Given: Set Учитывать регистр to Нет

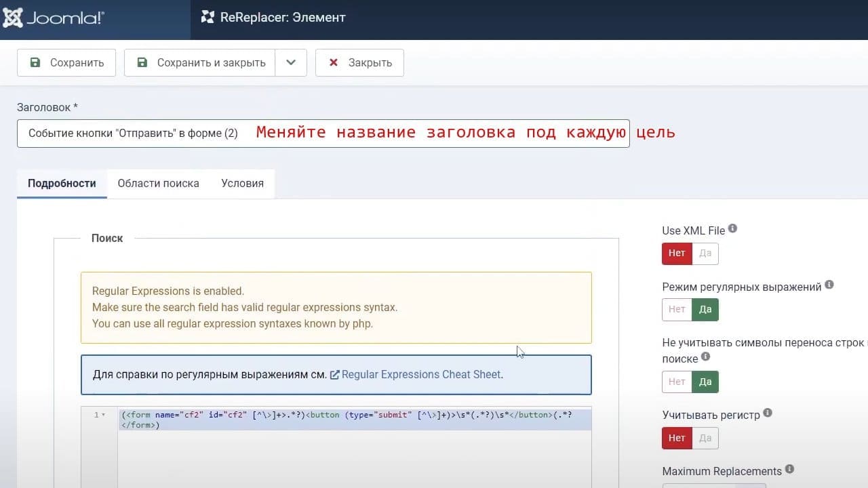Looking at the screenshot, I should click(677, 439).
